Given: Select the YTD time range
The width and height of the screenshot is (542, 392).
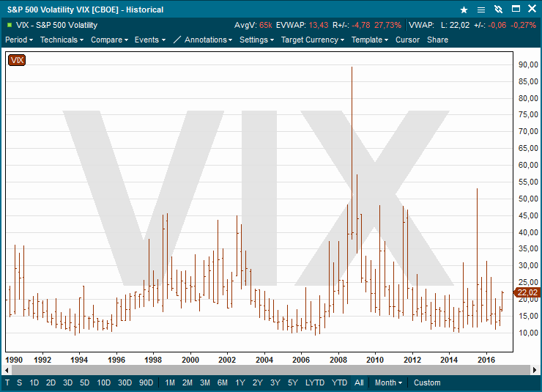Looking at the screenshot, I should pos(339,382).
